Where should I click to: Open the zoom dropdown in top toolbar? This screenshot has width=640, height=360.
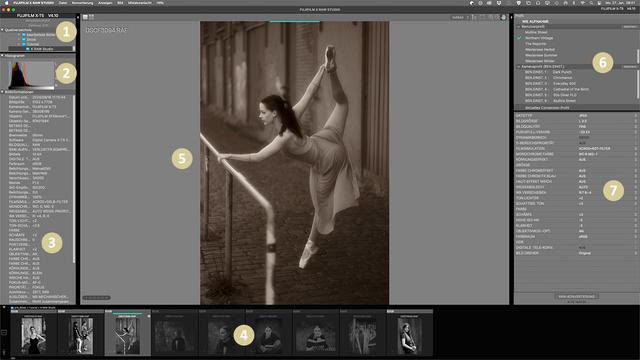coord(460,18)
